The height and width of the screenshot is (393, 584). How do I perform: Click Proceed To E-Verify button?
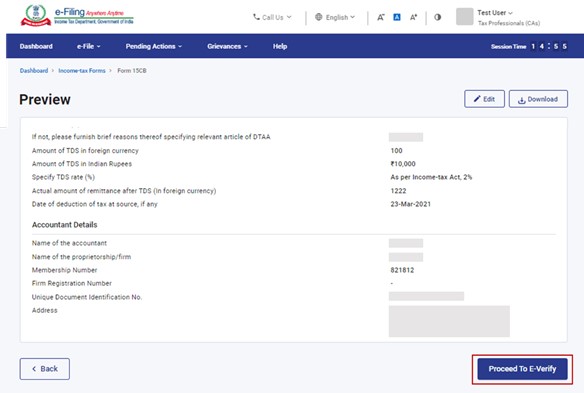click(x=522, y=369)
